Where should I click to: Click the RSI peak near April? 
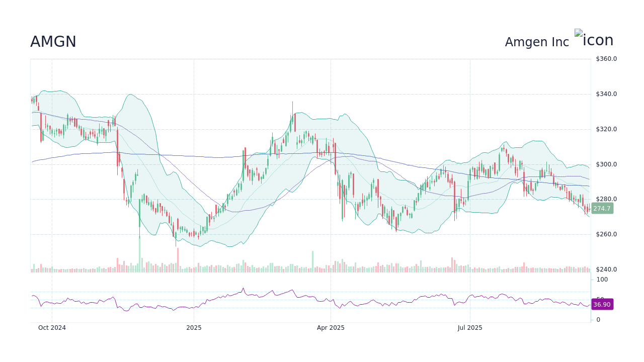tap(244, 289)
